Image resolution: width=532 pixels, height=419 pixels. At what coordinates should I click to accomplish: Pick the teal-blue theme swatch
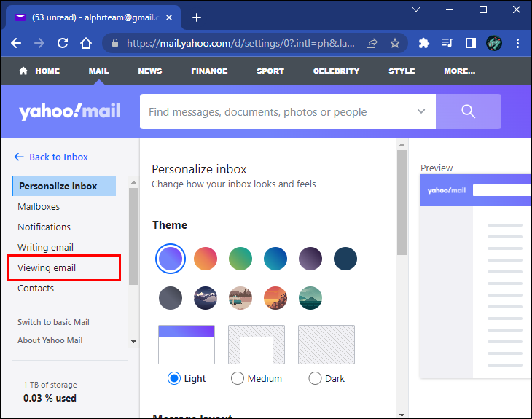pyautogui.click(x=275, y=259)
